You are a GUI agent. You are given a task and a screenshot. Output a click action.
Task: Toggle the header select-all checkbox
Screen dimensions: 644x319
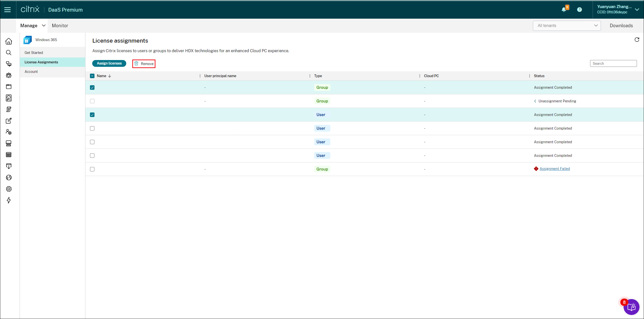(92, 76)
